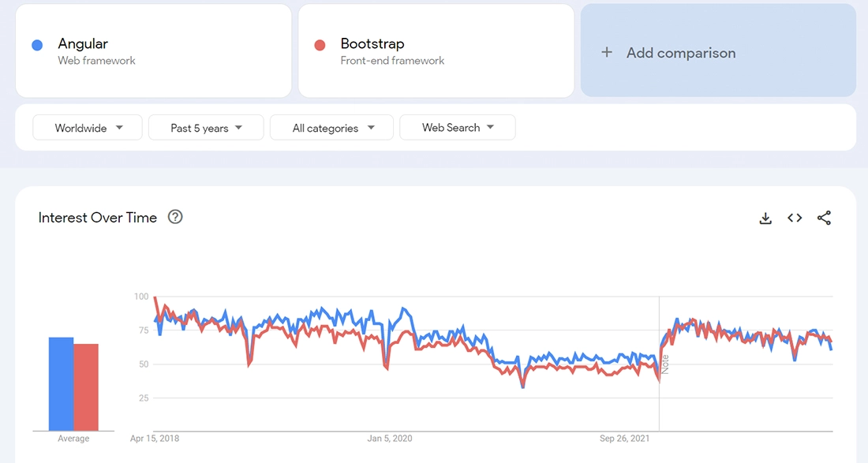Image resolution: width=868 pixels, height=463 pixels.
Task: Edit the Bootstrap search term card
Action: 436,51
